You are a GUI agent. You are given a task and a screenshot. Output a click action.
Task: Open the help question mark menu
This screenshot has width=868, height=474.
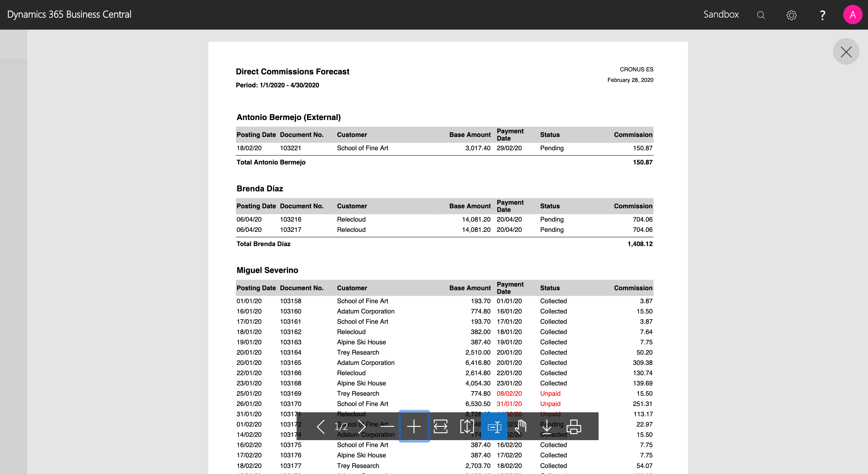click(822, 15)
